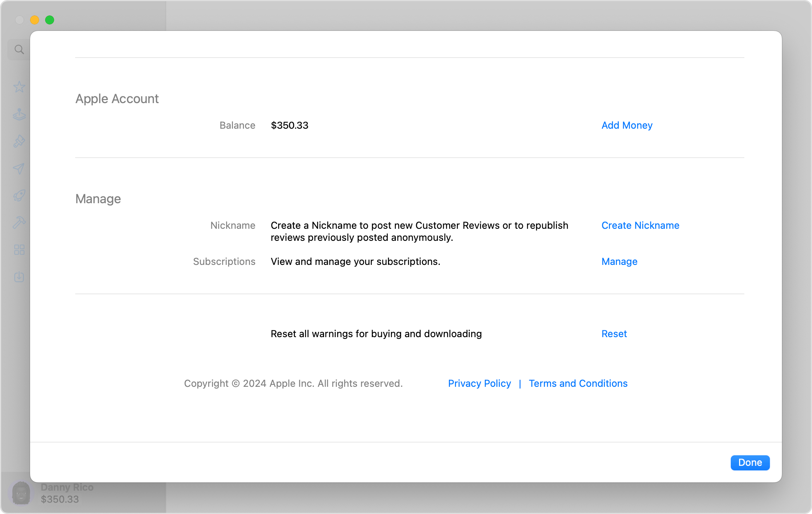The width and height of the screenshot is (812, 514).
Task: Click Add Money to Apple Account
Action: (x=626, y=125)
